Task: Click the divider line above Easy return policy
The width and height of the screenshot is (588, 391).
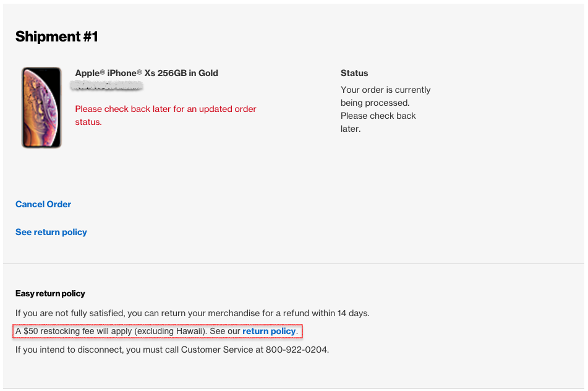Action: point(294,264)
